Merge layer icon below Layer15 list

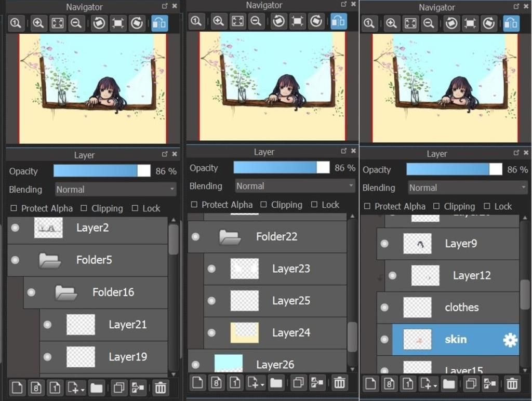[x=490, y=384]
